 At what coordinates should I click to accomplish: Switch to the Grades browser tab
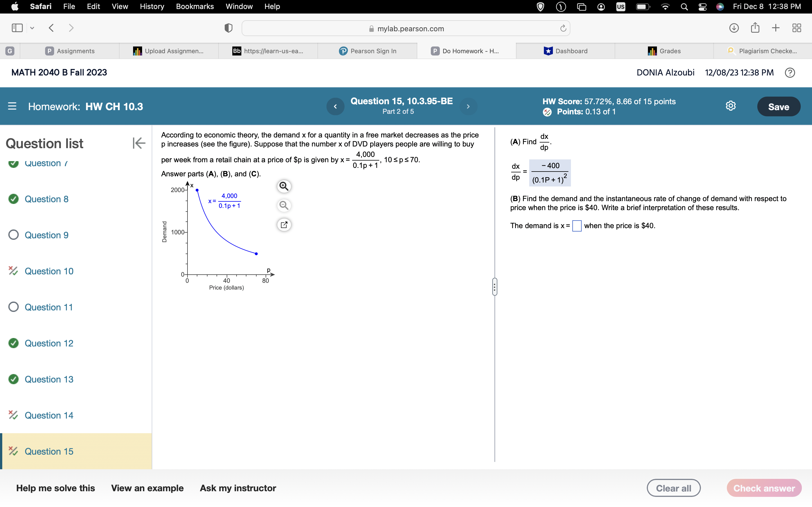point(664,51)
